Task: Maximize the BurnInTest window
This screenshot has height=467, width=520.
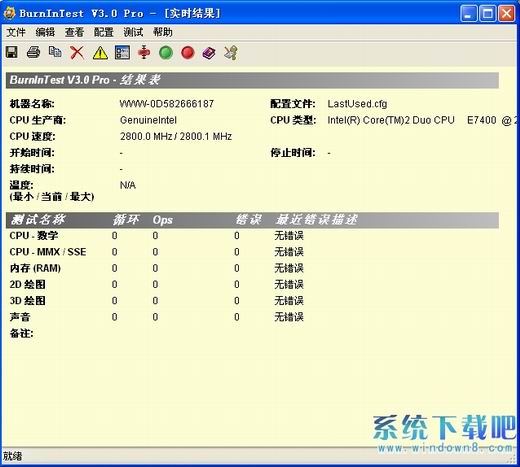Action: pyautogui.click(x=487, y=14)
